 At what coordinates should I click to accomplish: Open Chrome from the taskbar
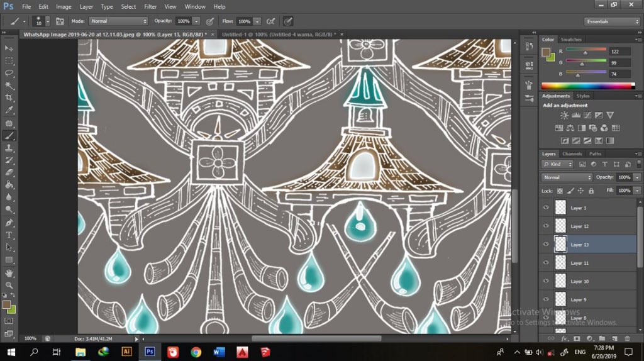196,352
